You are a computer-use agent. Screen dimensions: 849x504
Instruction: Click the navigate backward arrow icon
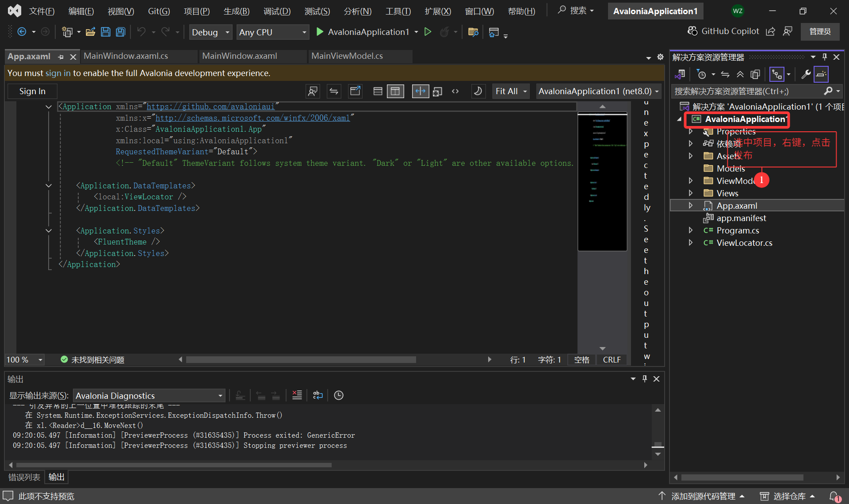tap(22, 32)
